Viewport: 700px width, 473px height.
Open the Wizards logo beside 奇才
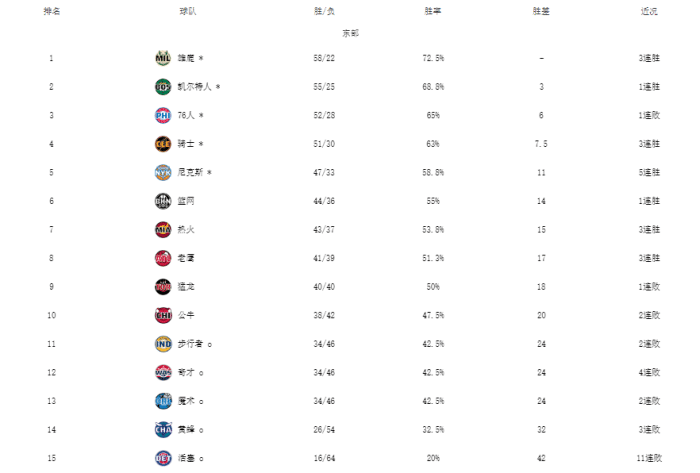163,372
